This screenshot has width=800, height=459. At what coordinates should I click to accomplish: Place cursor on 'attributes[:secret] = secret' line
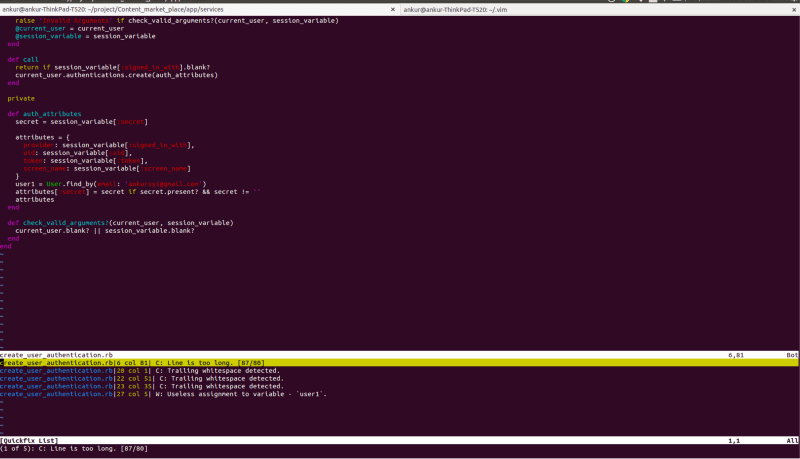(x=138, y=192)
